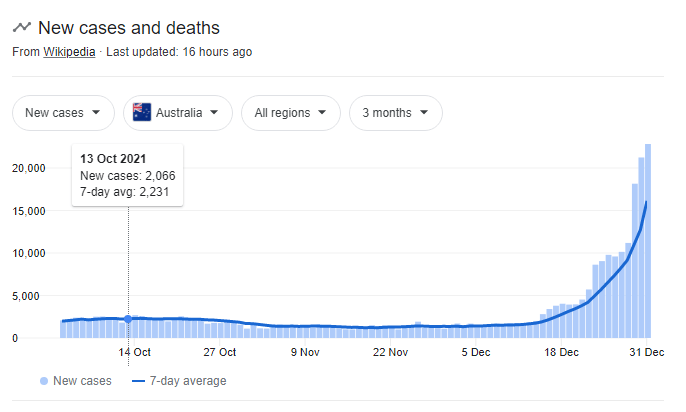Click the 14 Oct axis label
The width and height of the screenshot is (686, 412).
coord(134,352)
